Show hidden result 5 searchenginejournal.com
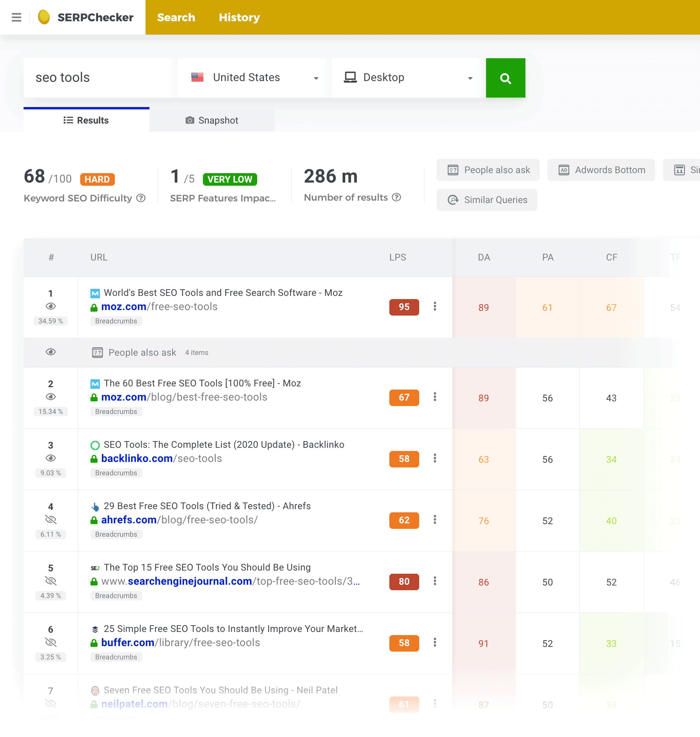This screenshot has height=737, width=700. [x=51, y=581]
